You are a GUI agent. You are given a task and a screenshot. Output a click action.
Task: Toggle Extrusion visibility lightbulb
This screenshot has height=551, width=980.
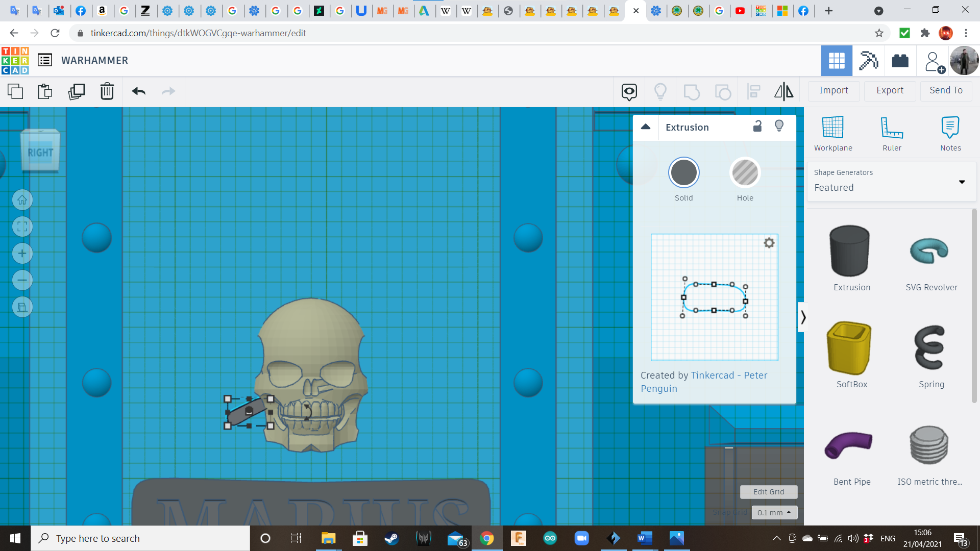(779, 126)
